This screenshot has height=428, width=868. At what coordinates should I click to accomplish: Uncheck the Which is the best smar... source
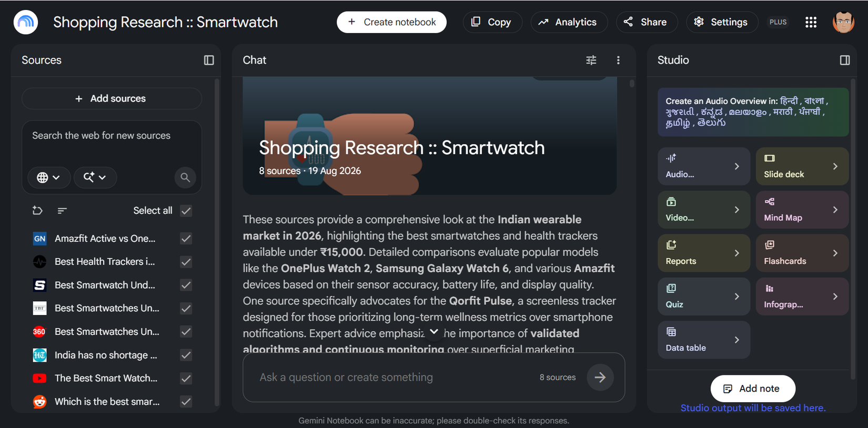pos(186,402)
